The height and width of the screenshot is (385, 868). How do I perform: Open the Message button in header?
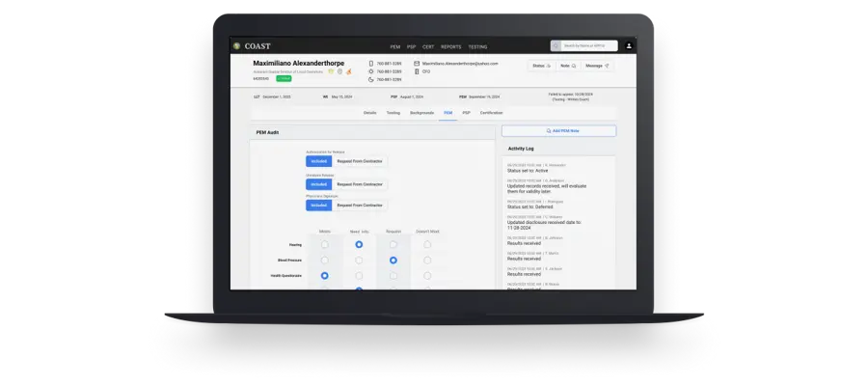pyautogui.click(x=597, y=66)
